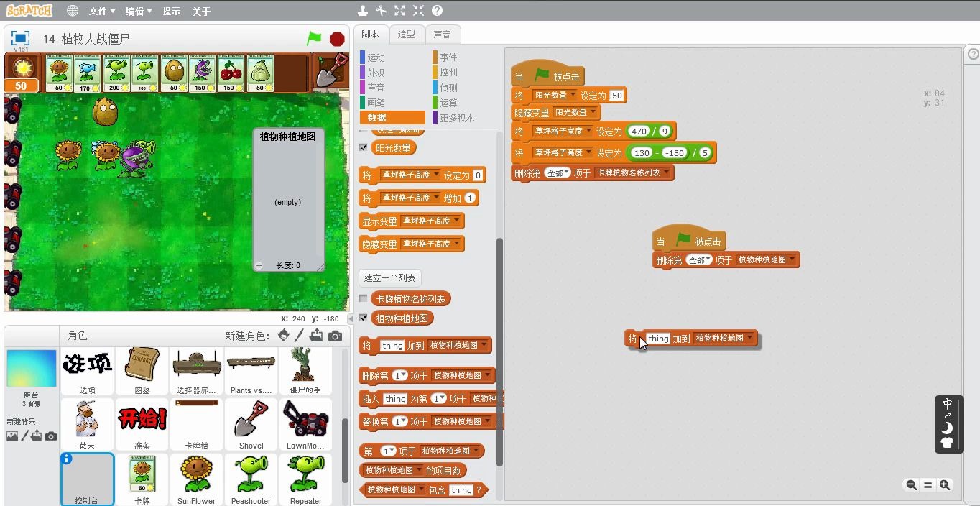
Task: Select the scissors delete tool
Action: click(x=381, y=10)
